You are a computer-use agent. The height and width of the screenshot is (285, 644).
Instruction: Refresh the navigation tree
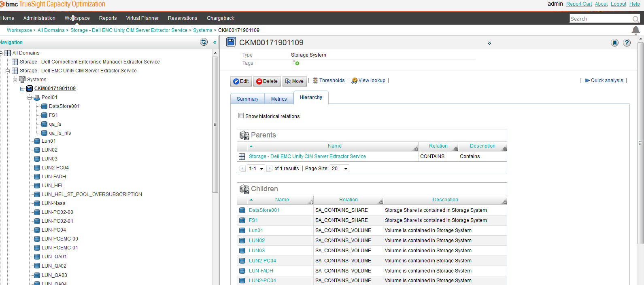click(x=204, y=42)
